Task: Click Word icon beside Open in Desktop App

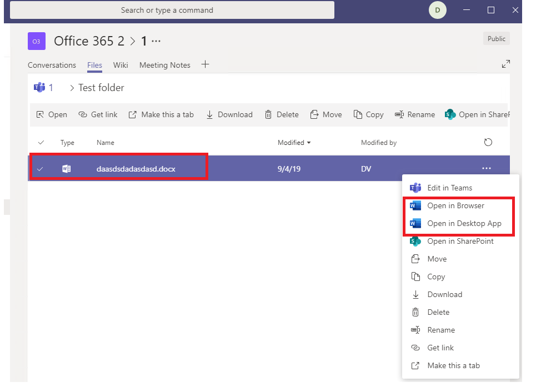Action: pyautogui.click(x=415, y=223)
